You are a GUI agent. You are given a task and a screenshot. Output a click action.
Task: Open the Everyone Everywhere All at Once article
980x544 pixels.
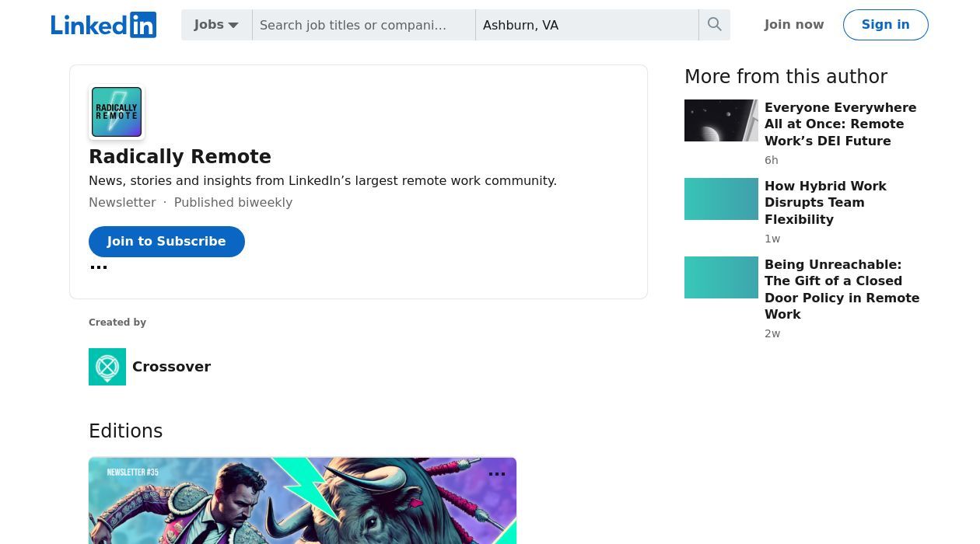pos(840,124)
